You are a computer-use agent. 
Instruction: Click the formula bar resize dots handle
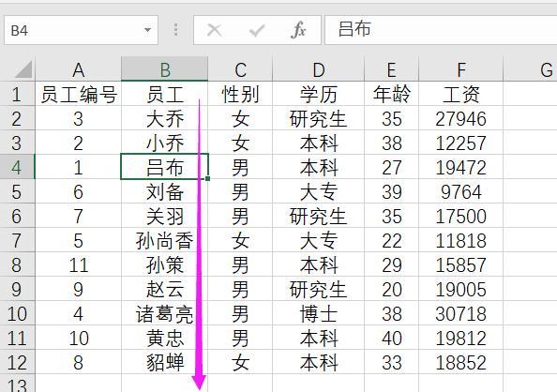pyautogui.click(x=176, y=30)
